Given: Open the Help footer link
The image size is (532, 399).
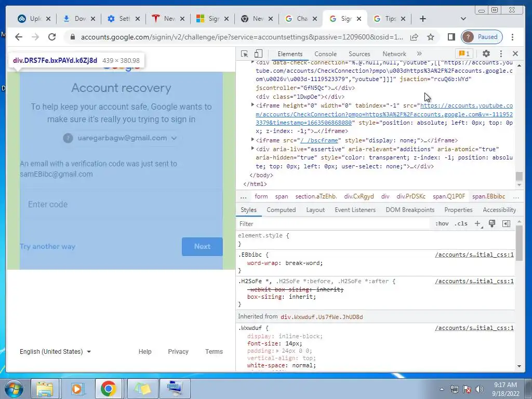Looking at the screenshot, I should [x=145, y=352].
